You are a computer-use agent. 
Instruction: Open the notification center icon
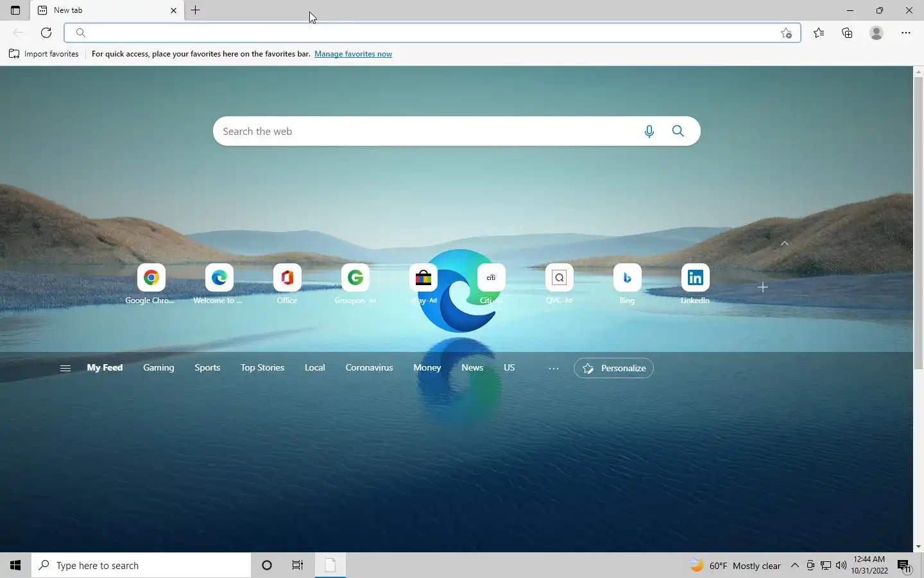tap(905, 565)
